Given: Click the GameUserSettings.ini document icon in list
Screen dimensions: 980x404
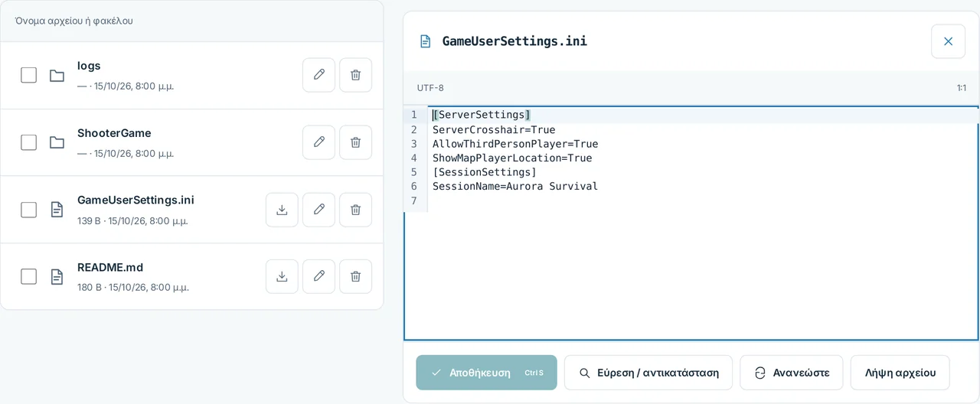Looking at the screenshot, I should (57, 210).
